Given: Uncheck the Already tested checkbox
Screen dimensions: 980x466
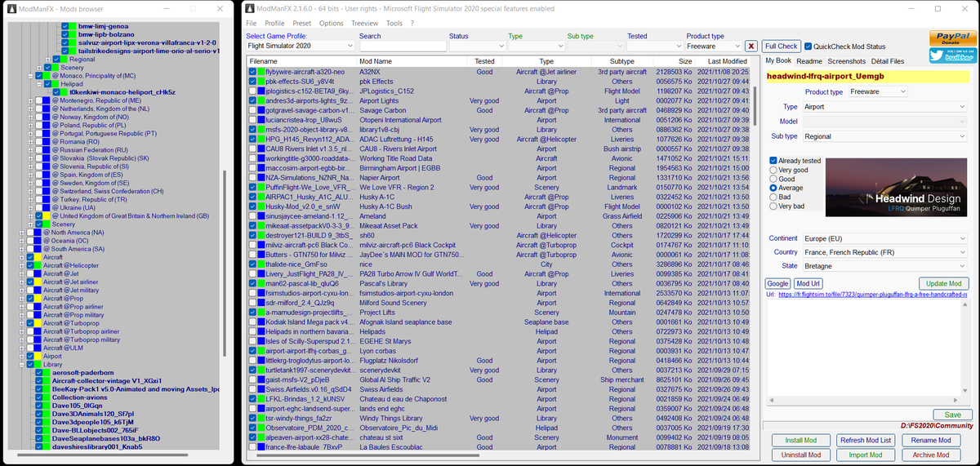Looking at the screenshot, I should 774,161.
